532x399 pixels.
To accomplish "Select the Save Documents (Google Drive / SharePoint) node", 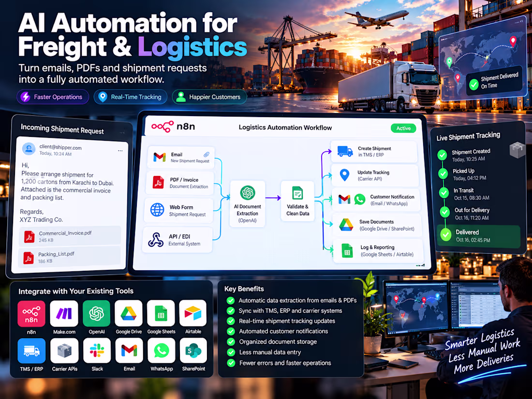I will click(x=377, y=225).
